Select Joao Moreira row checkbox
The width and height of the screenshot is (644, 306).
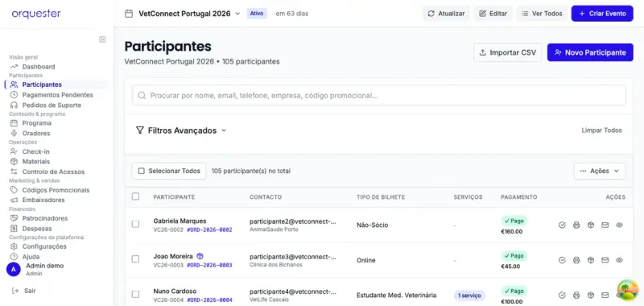135,259
